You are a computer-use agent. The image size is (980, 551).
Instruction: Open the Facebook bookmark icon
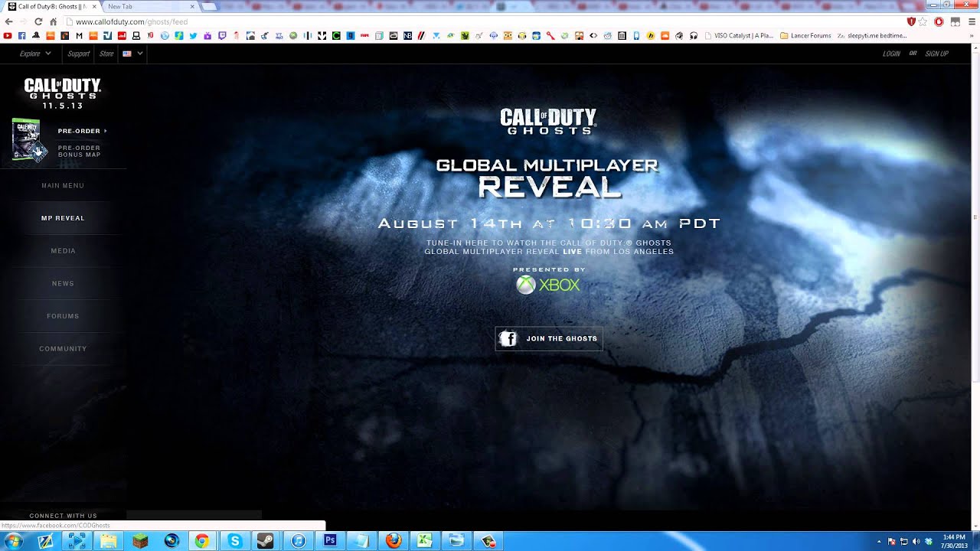tap(21, 35)
